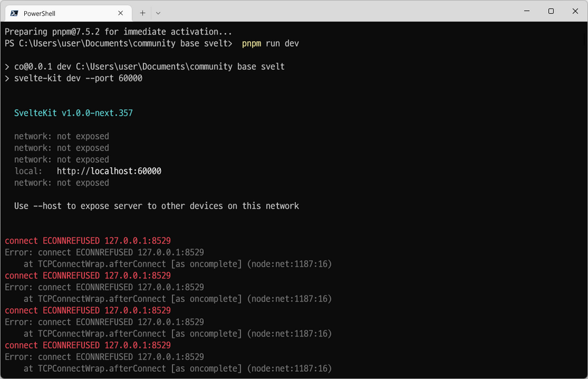Click the yellow pnpm command word
The image size is (588, 379).
click(x=252, y=44)
